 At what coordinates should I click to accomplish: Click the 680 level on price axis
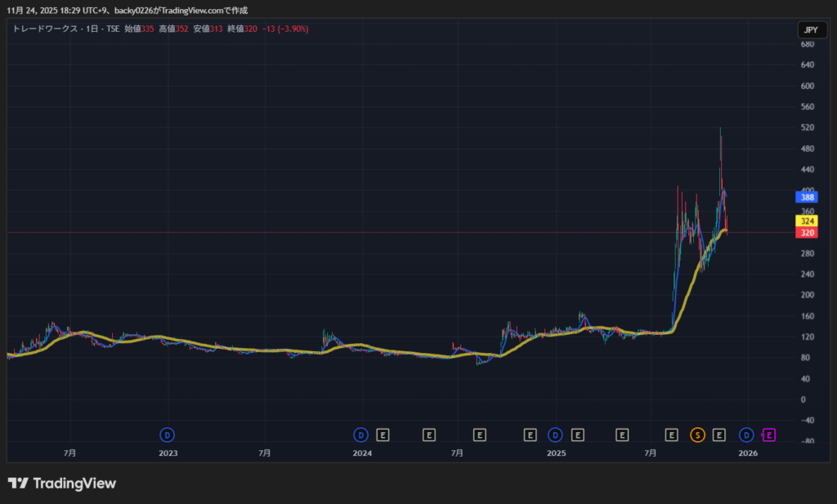click(x=808, y=44)
